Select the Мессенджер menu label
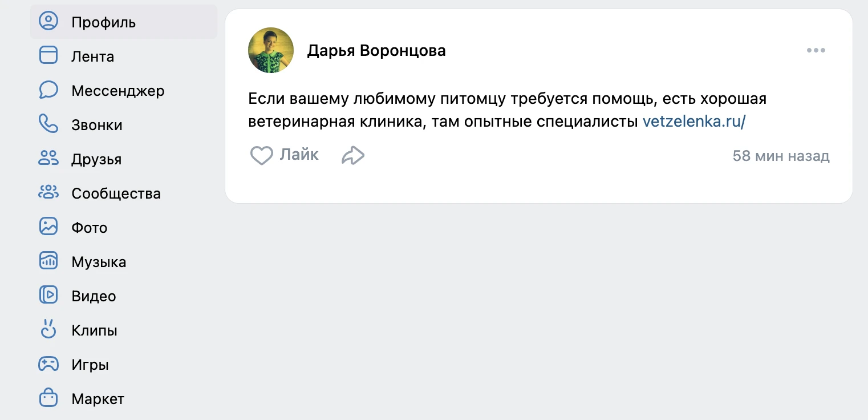868x420 pixels. (118, 91)
